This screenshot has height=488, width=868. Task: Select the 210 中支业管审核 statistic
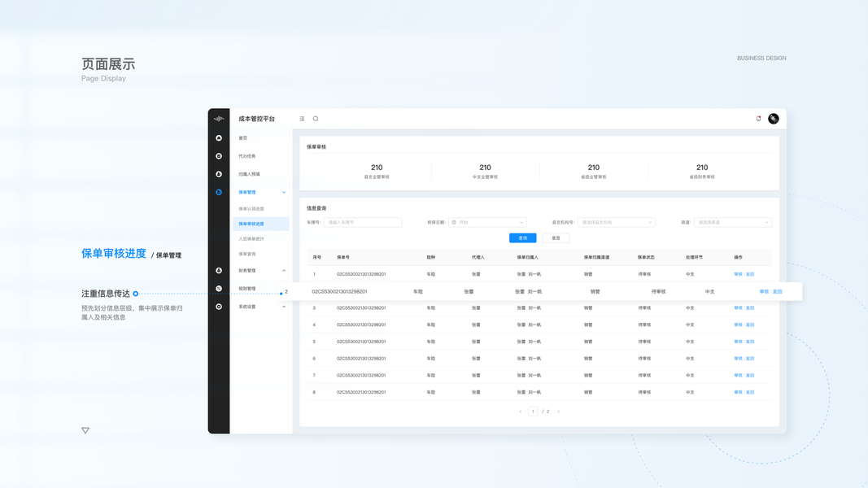pyautogui.click(x=485, y=171)
